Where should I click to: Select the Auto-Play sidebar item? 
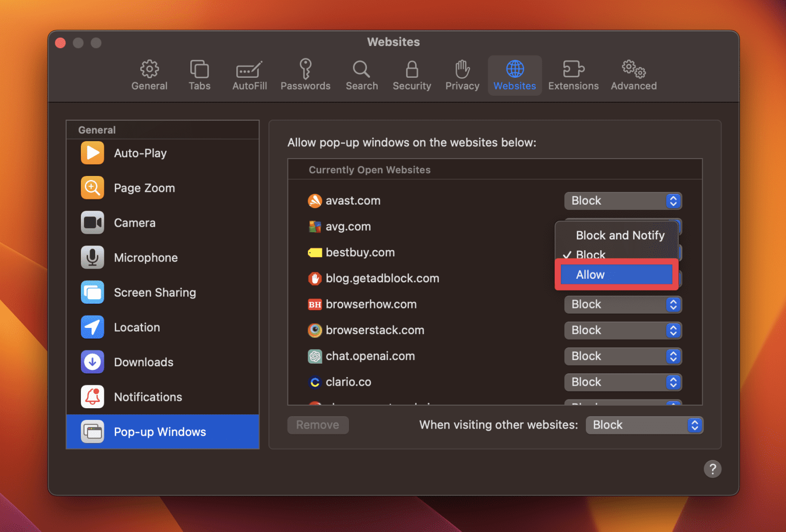[140, 153]
